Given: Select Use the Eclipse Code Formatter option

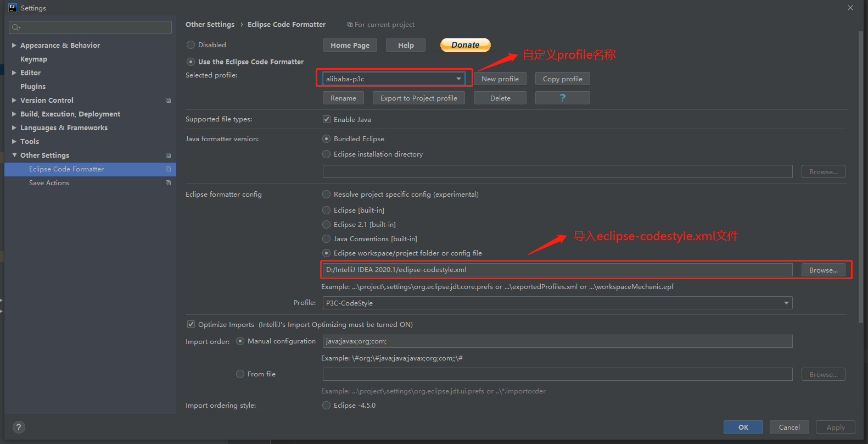Looking at the screenshot, I should click(191, 62).
